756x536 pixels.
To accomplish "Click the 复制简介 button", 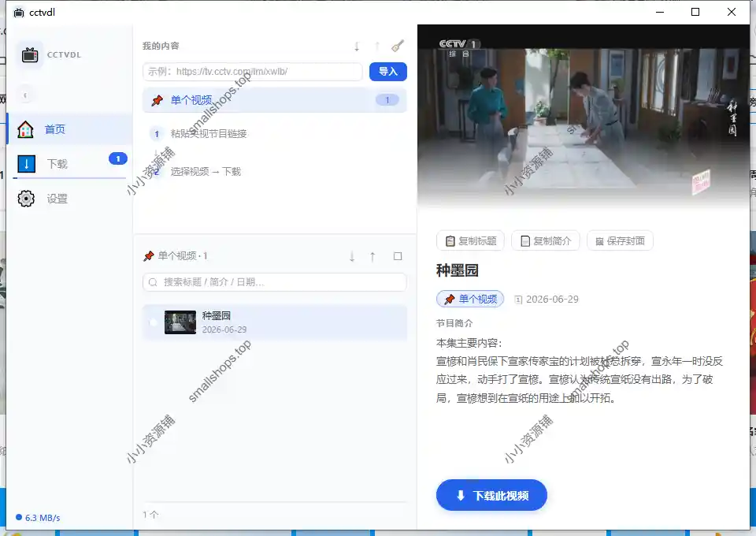I will [x=546, y=240].
